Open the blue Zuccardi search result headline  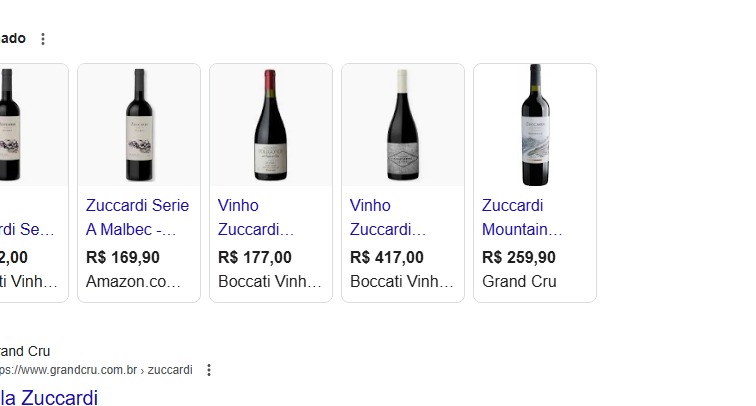pyautogui.click(x=48, y=397)
